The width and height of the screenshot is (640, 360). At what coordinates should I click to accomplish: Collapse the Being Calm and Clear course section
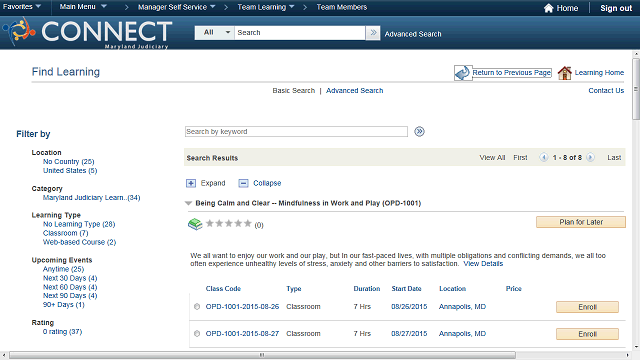pos(188,203)
